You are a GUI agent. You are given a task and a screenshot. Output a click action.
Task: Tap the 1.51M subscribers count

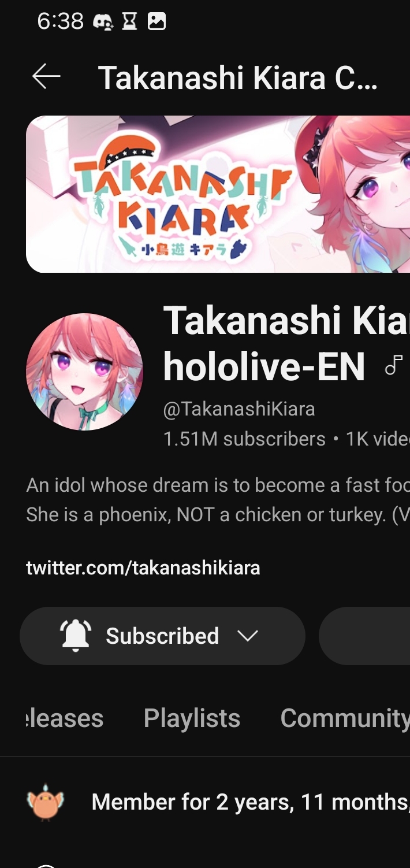[x=244, y=439]
